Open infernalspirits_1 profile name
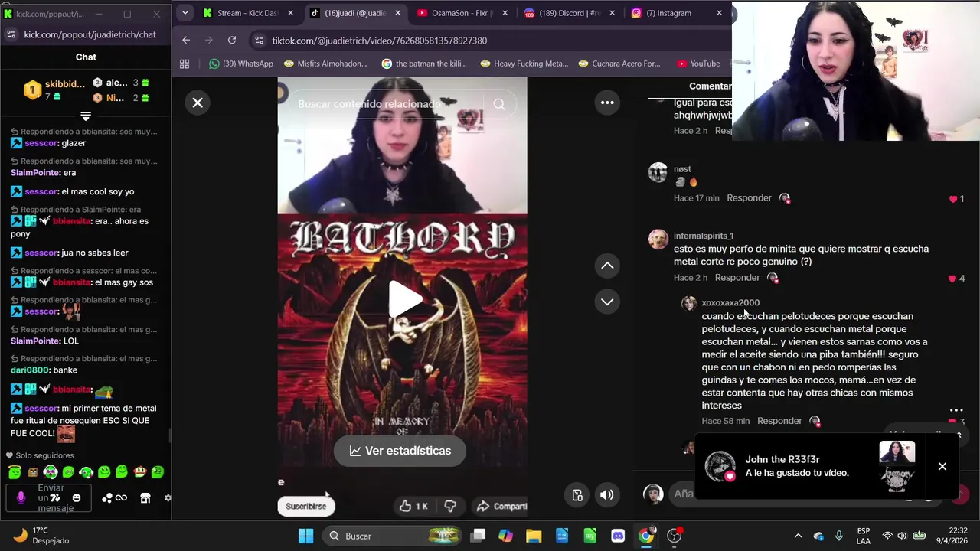 pyautogui.click(x=704, y=236)
